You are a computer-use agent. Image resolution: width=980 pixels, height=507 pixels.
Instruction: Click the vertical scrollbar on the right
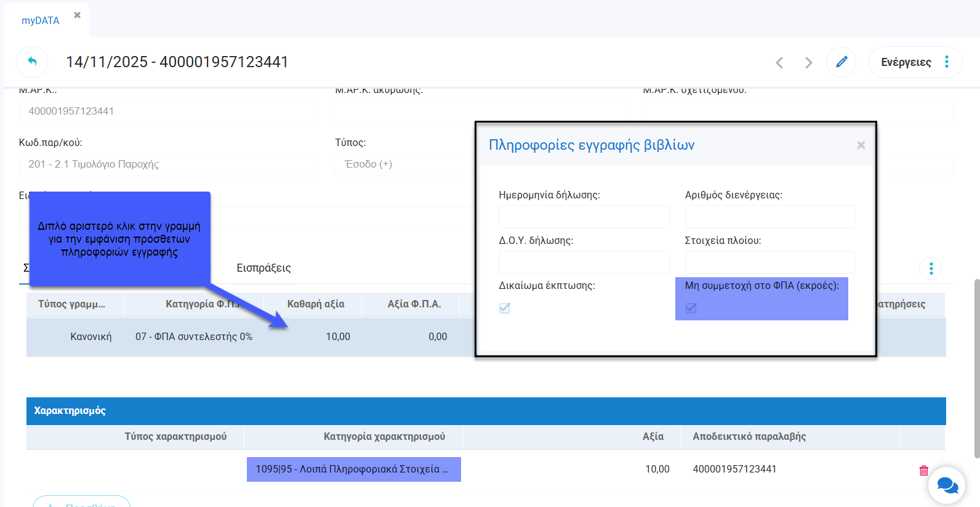(976, 368)
